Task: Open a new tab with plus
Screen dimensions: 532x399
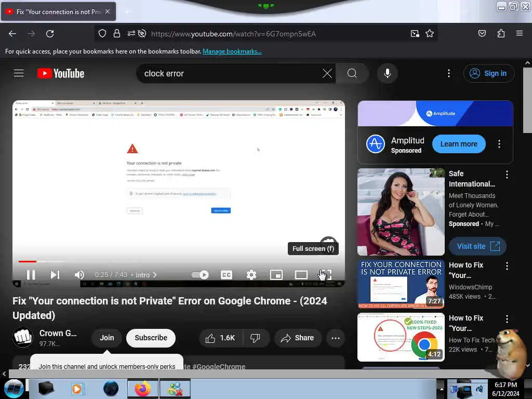Action: coord(127,12)
